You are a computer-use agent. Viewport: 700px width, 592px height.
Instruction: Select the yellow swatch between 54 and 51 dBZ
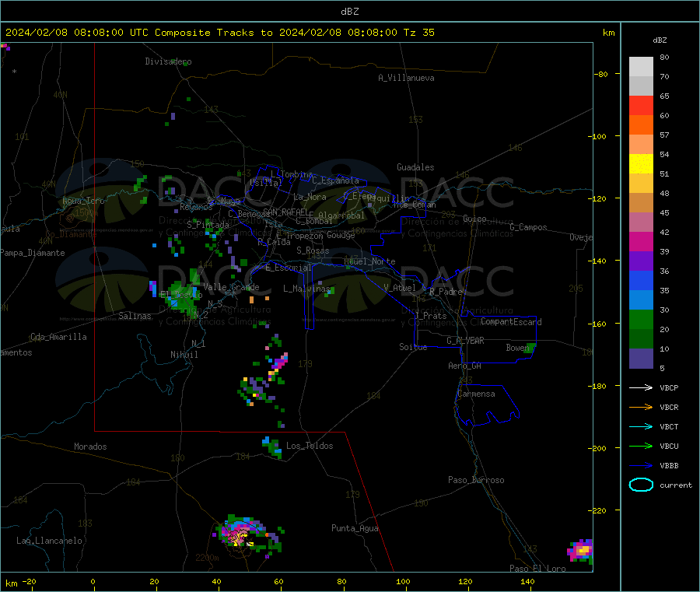click(641, 164)
